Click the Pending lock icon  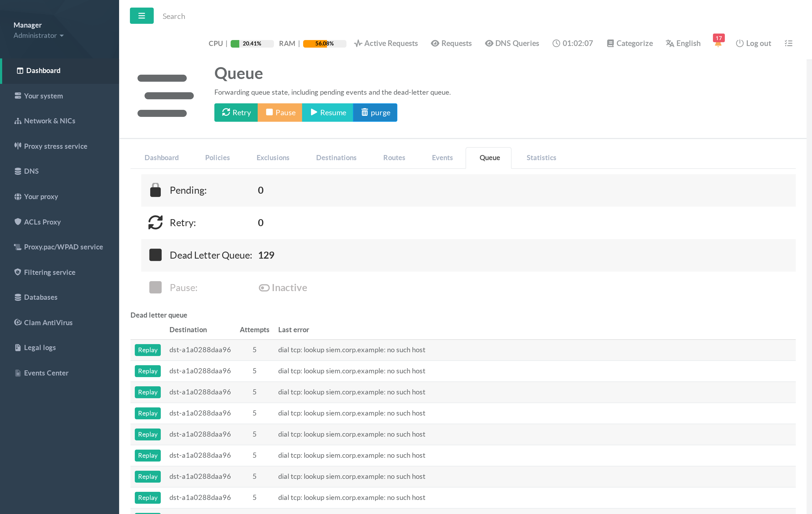(x=155, y=190)
